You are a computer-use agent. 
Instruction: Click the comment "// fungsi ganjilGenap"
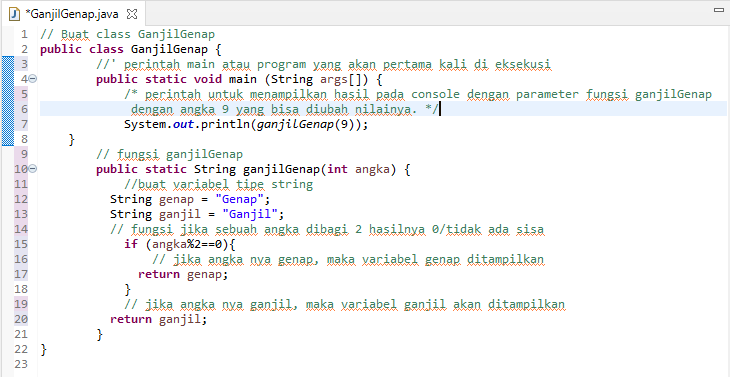169,154
